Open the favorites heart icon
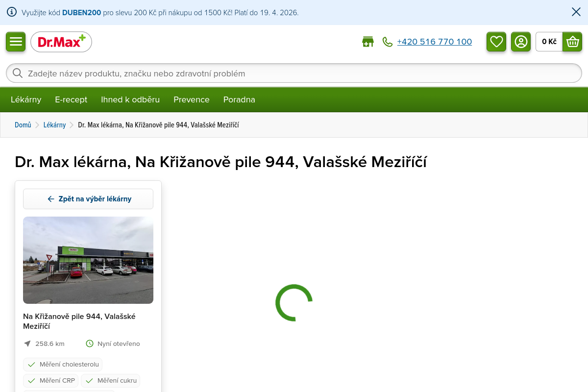The width and height of the screenshot is (588, 392). 496,42
